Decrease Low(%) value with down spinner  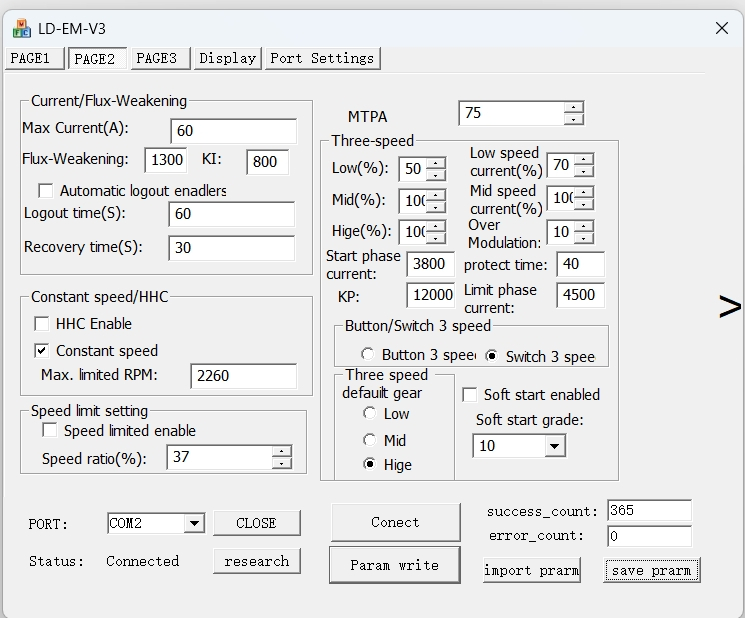coord(436,174)
